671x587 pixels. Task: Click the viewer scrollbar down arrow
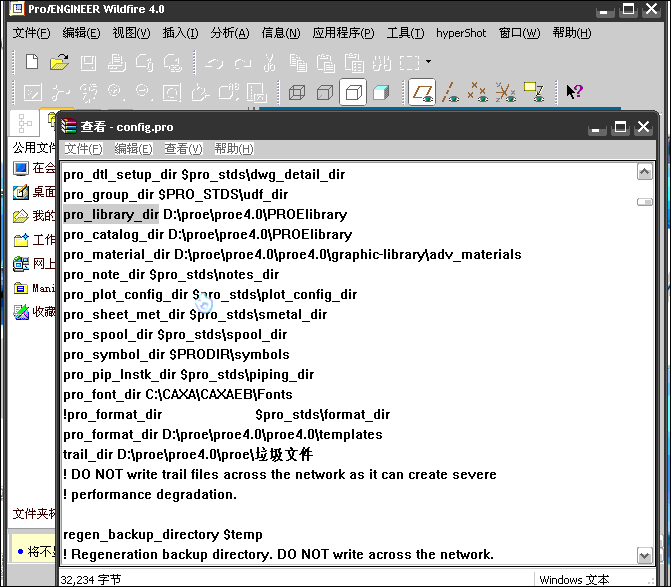click(644, 556)
